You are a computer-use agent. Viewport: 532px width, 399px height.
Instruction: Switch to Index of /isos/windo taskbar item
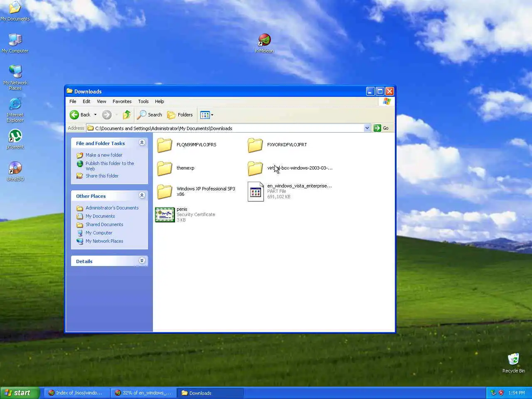(x=77, y=393)
